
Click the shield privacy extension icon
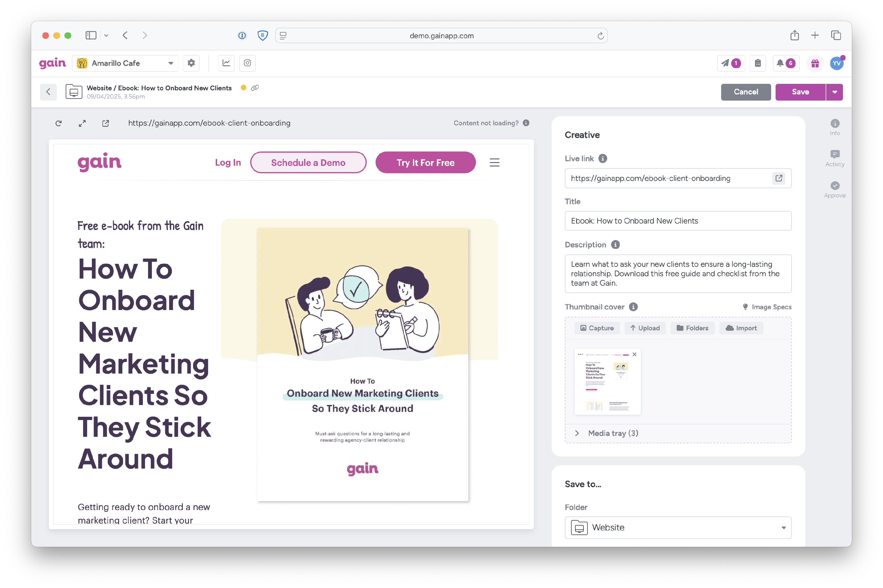[262, 35]
